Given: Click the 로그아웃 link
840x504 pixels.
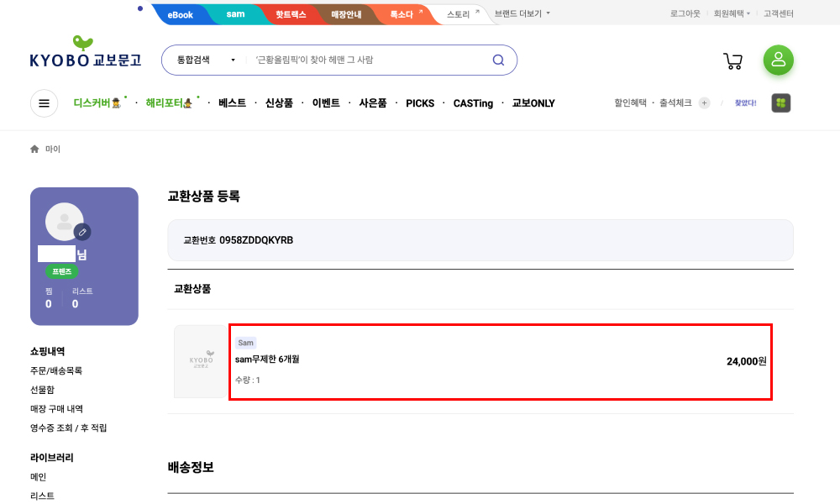Looking at the screenshot, I should pyautogui.click(x=685, y=13).
